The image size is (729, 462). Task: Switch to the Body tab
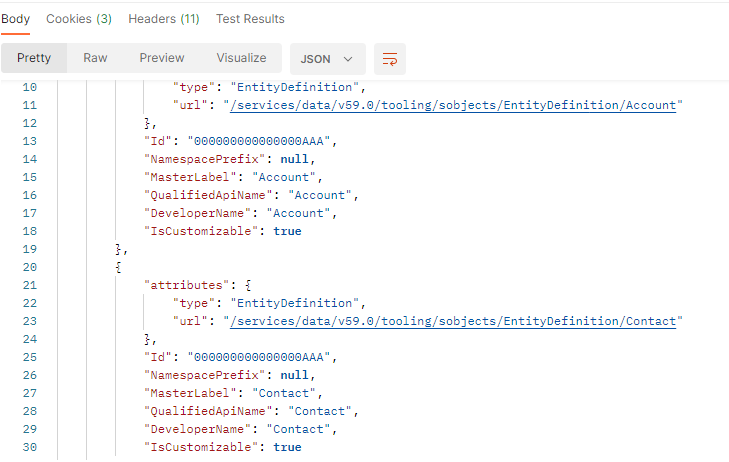pos(15,19)
